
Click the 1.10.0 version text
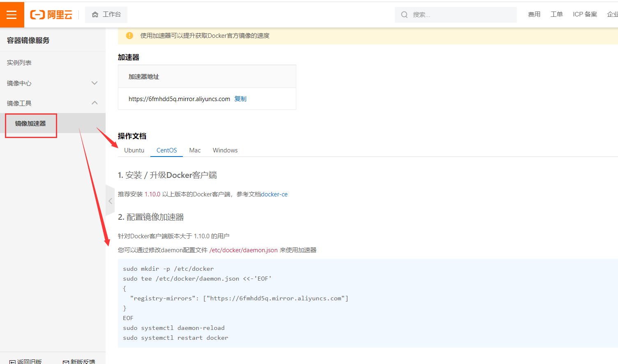152,194
